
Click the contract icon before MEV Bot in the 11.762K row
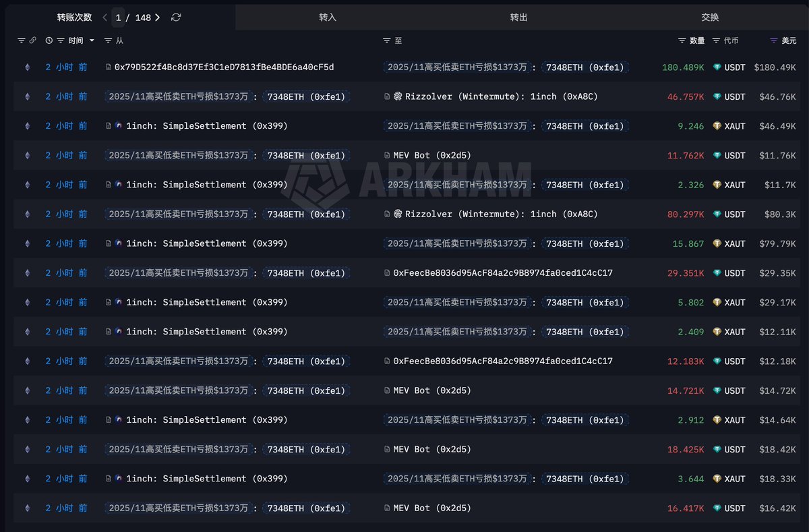click(386, 156)
